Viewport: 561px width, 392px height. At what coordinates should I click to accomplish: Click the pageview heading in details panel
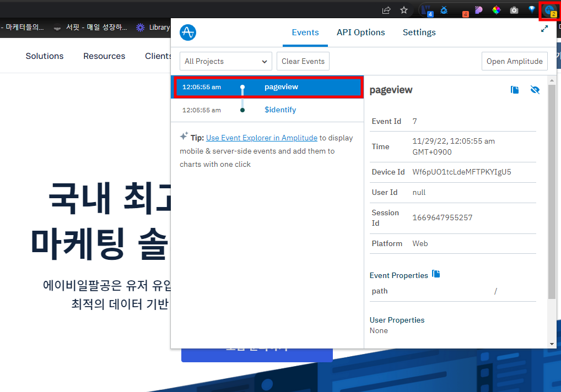[x=391, y=90]
